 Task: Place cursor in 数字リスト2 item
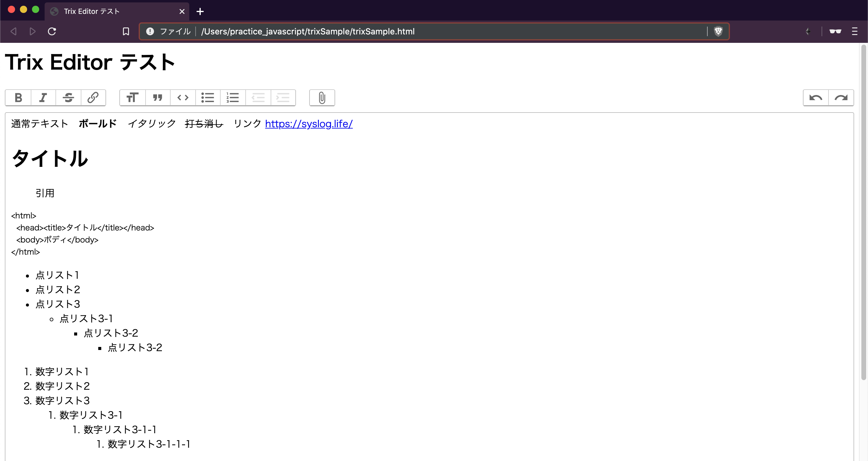(x=62, y=386)
